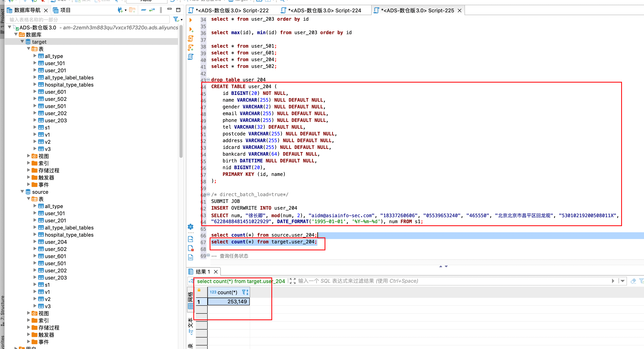Select the 结果 1 results tab
Screen dimensions: 644x349
click(x=199, y=272)
